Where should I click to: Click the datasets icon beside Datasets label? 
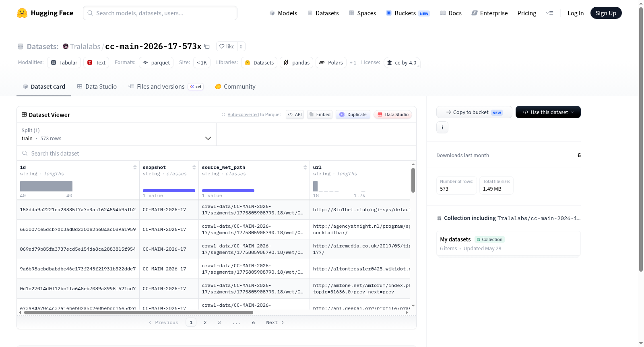click(x=21, y=46)
